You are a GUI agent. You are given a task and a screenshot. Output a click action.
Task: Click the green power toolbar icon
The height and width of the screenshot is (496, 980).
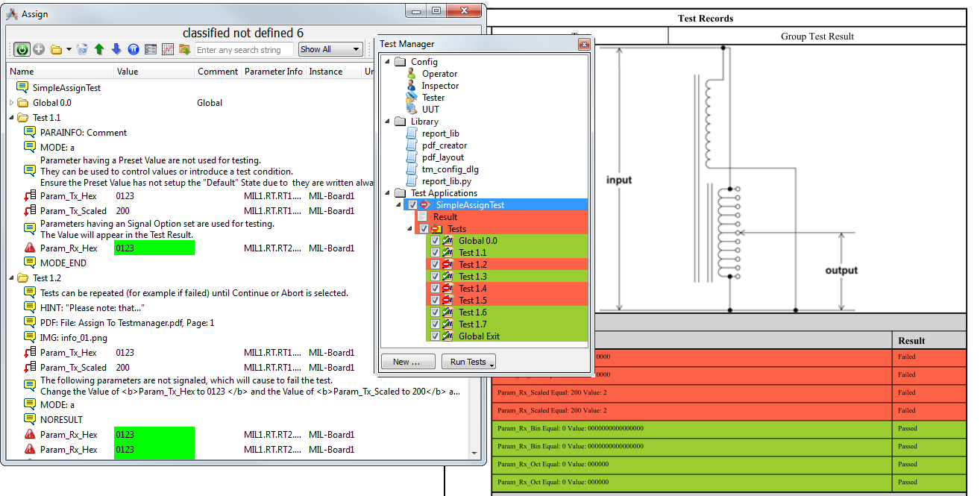(x=22, y=49)
